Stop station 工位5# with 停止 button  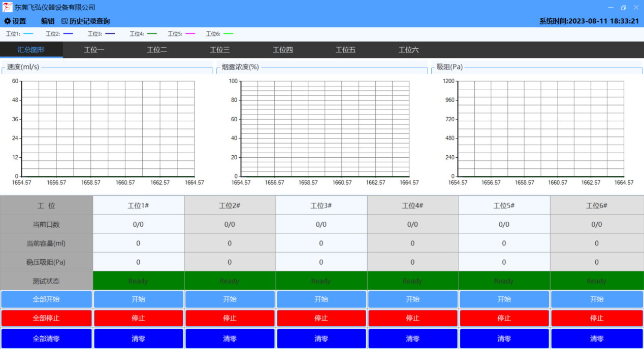pyautogui.click(x=504, y=319)
